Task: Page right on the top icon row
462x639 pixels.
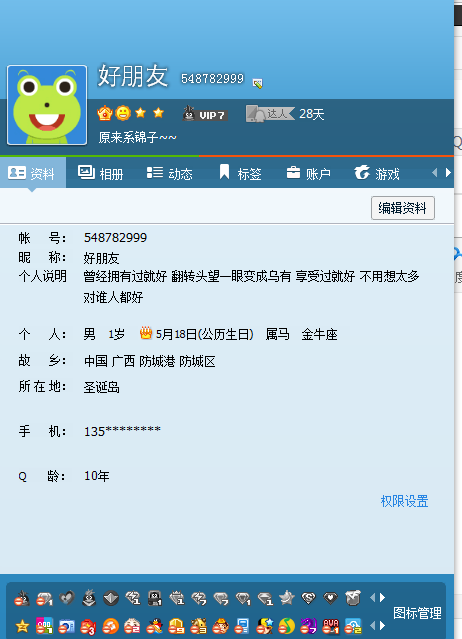Action: coord(382,597)
